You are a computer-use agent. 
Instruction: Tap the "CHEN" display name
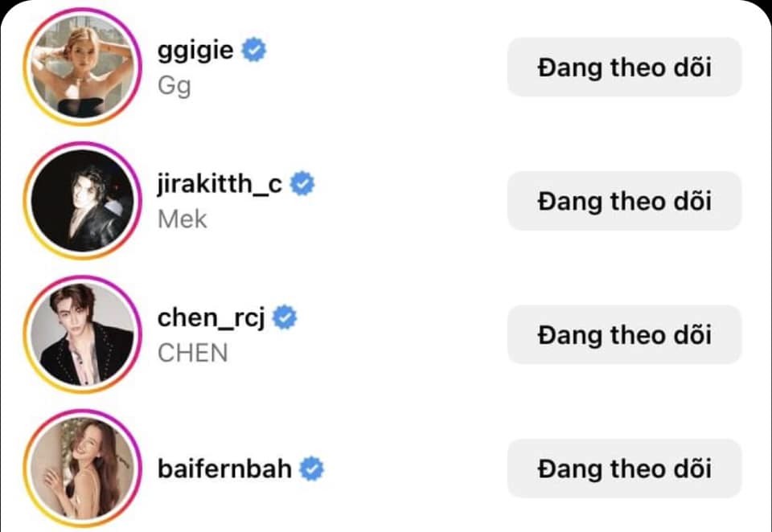point(192,352)
